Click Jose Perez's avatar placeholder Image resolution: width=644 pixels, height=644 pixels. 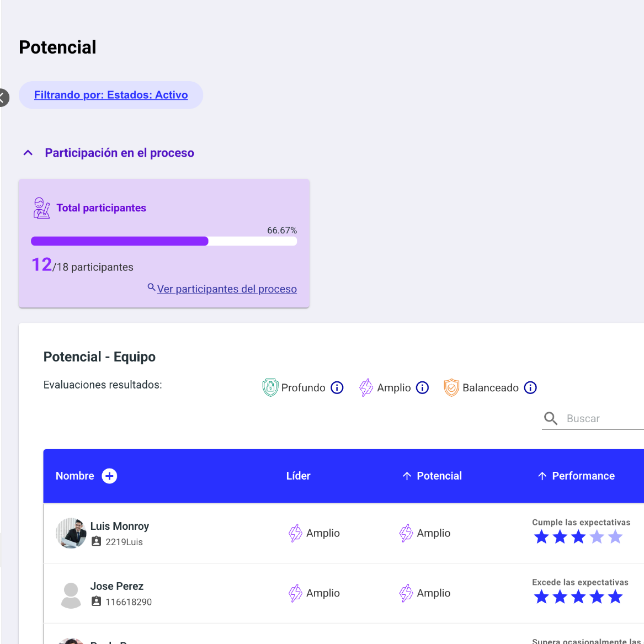[x=71, y=595]
